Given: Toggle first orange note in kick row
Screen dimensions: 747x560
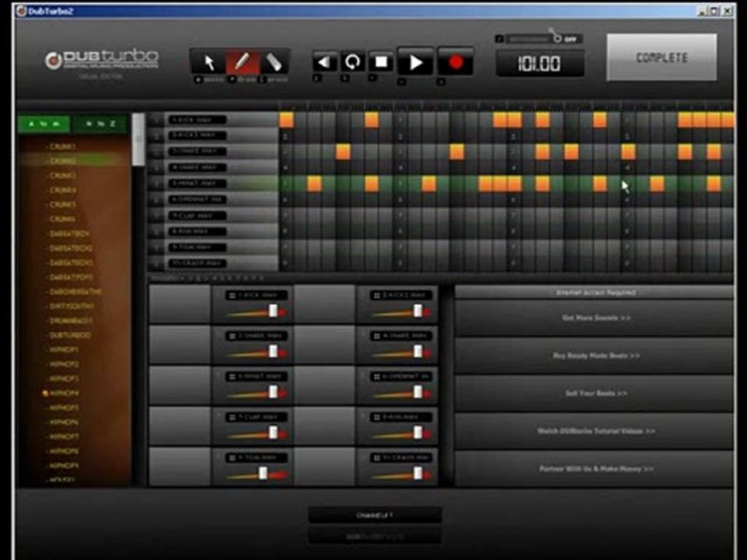Looking at the screenshot, I should 286,120.
